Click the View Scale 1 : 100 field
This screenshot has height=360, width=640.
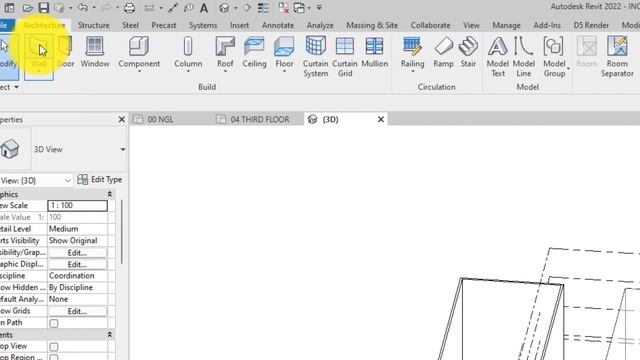point(78,206)
